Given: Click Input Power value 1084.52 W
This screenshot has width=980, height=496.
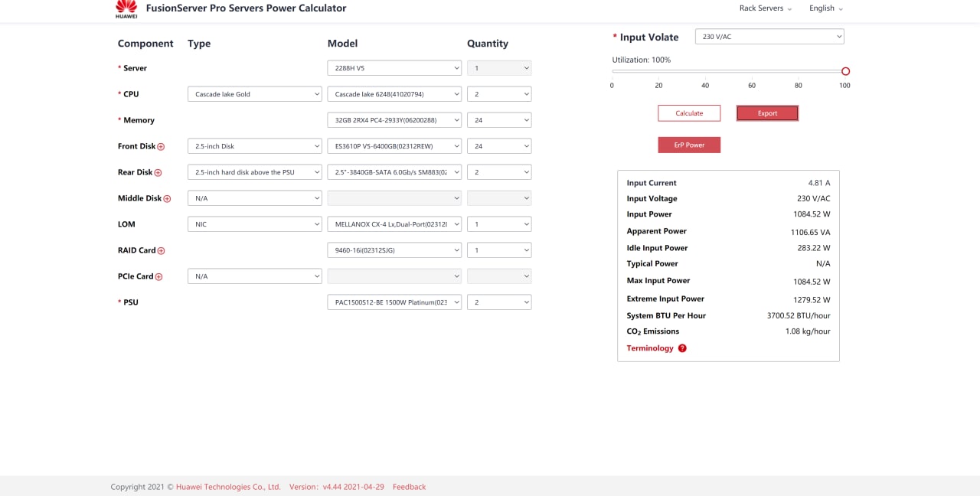Looking at the screenshot, I should pyautogui.click(x=810, y=214).
